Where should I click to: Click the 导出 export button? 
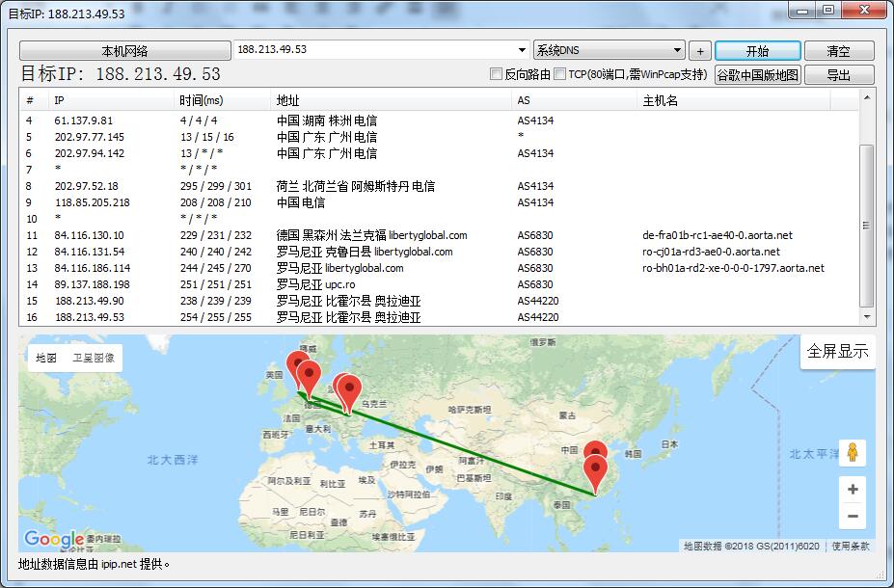[838, 74]
